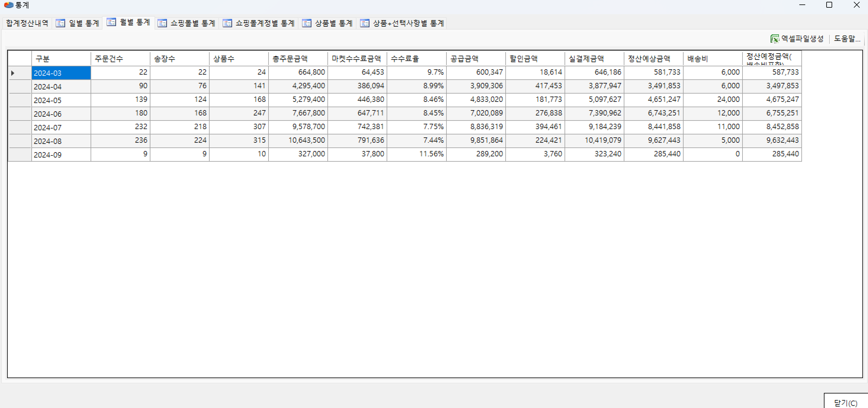The width and height of the screenshot is (868, 408).
Task: Click the 쇼핑몰계정별 통계 tab icon
Action: click(227, 23)
